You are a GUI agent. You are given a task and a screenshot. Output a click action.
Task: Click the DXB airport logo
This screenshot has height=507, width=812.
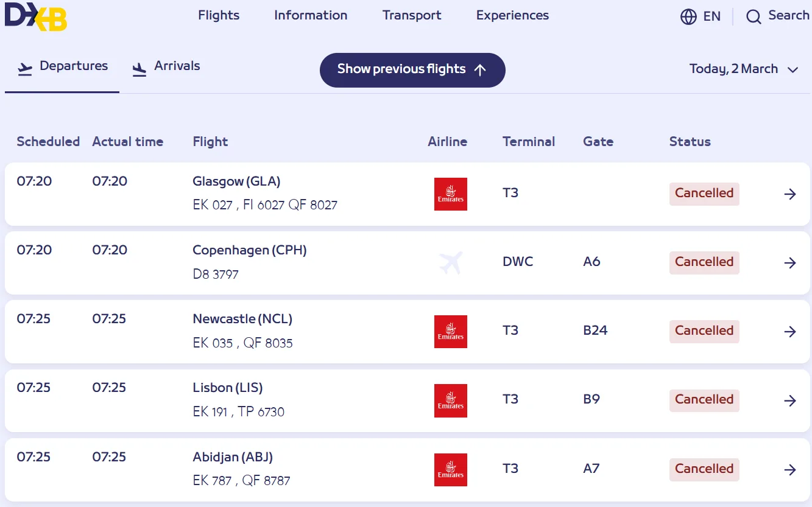pyautogui.click(x=35, y=16)
